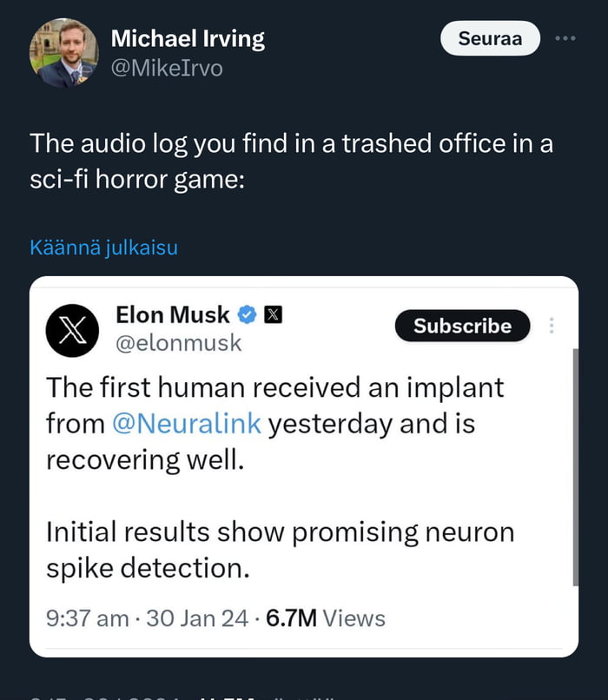Translate post using Käännä julkaisu link
Screen dimensions: 608x700
point(104,248)
